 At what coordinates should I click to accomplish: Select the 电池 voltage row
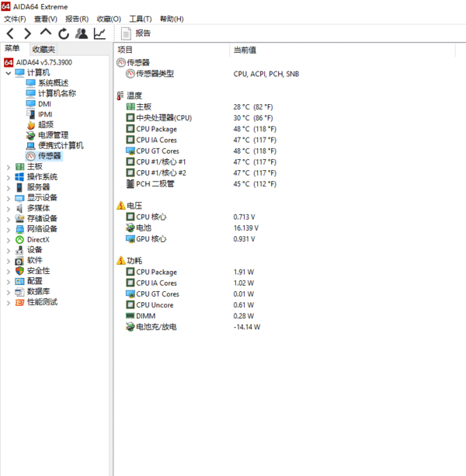[x=192, y=228]
